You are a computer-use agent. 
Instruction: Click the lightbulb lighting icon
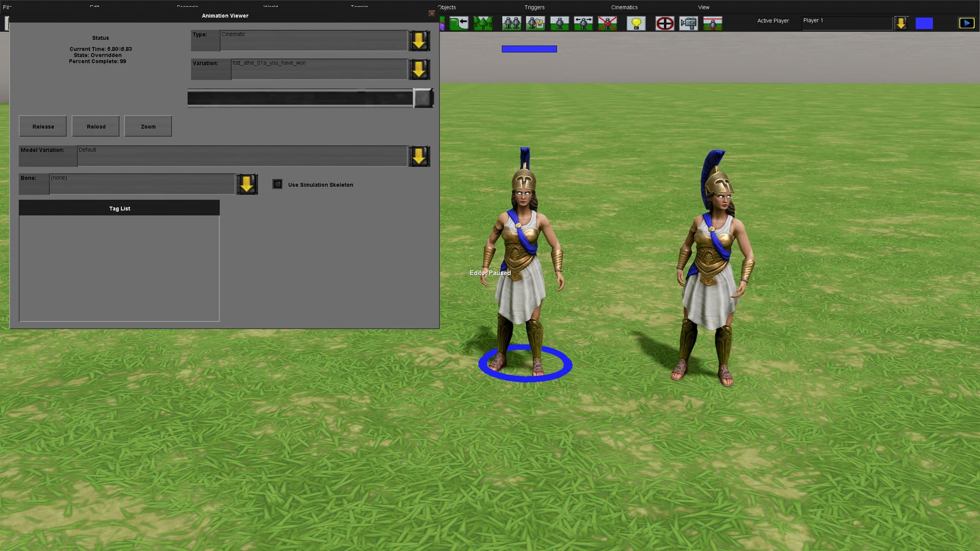pyautogui.click(x=636, y=23)
